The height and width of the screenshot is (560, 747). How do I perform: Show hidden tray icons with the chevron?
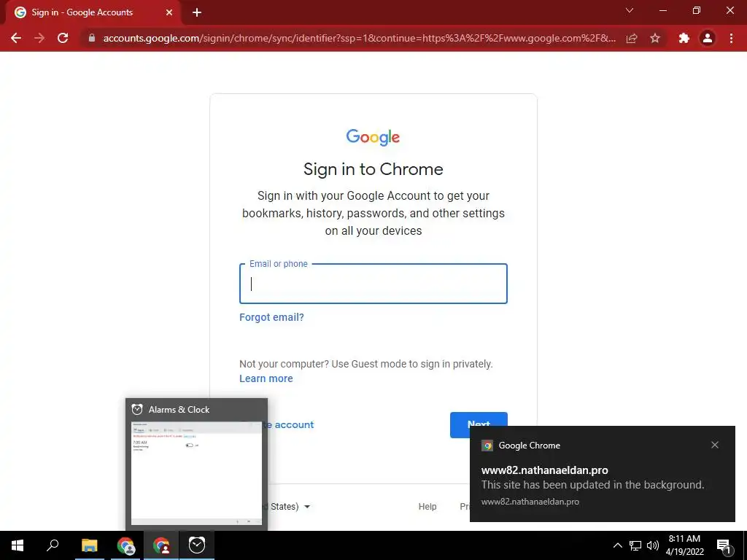pos(617,545)
